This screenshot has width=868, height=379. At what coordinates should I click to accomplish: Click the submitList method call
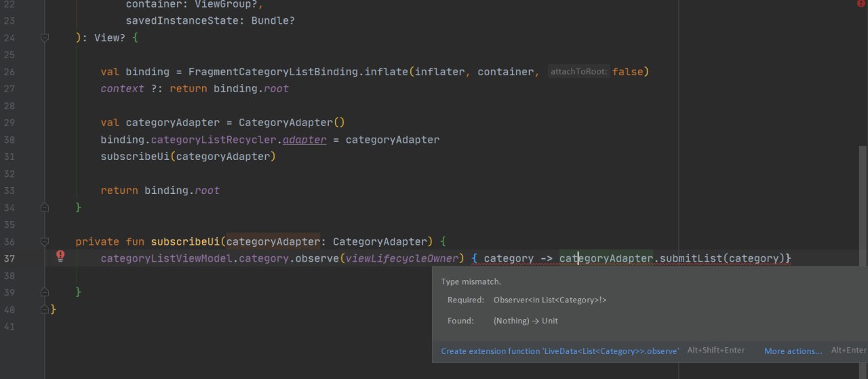[x=690, y=258]
